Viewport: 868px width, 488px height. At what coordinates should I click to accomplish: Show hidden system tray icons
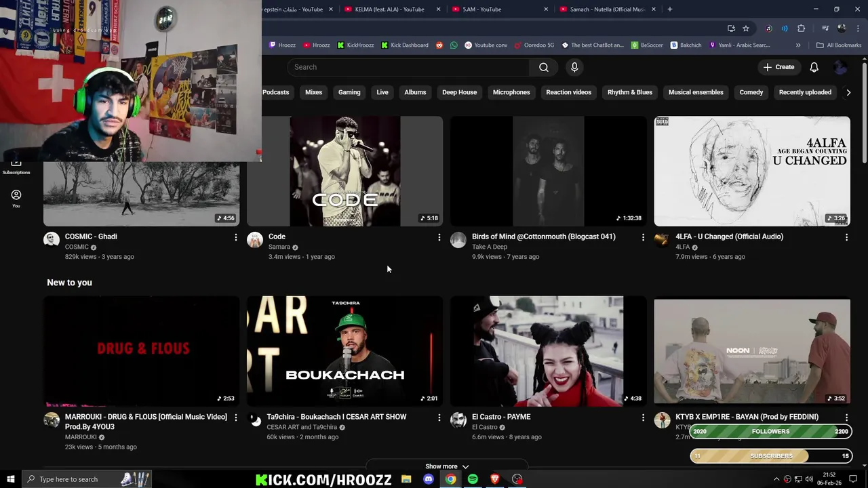pyautogui.click(x=776, y=479)
